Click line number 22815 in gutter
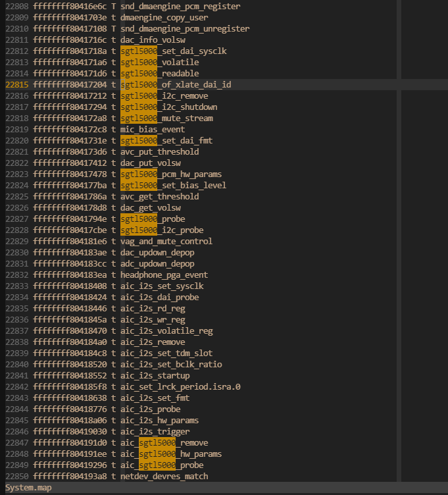Image resolution: width=448 pixels, height=495 pixels. pyautogui.click(x=17, y=85)
